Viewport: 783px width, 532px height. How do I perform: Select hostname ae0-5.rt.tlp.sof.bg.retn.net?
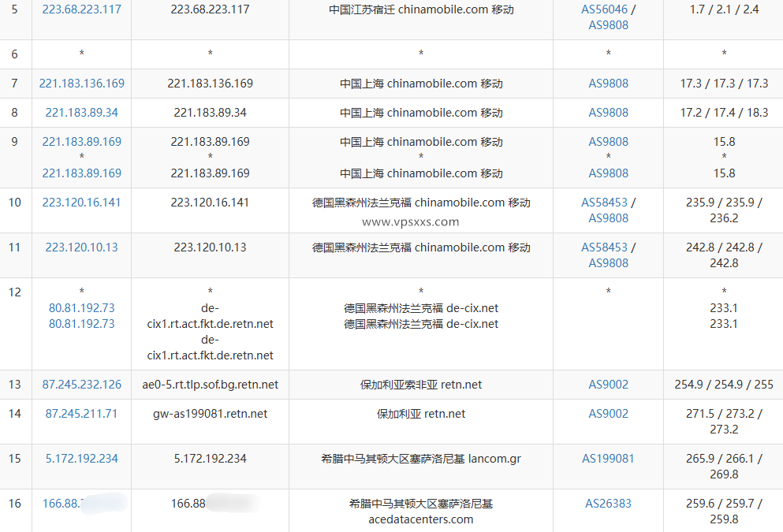(x=211, y=385)
